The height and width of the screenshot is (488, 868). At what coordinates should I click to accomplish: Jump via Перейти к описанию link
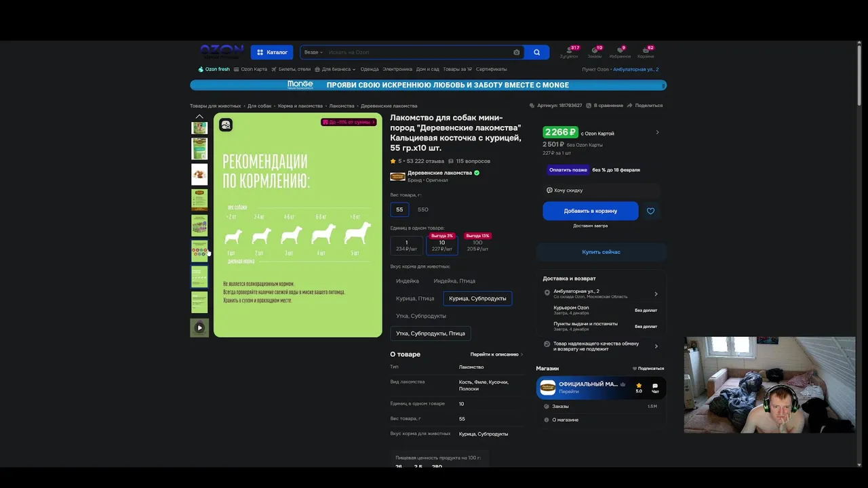(x=496, y=354)
